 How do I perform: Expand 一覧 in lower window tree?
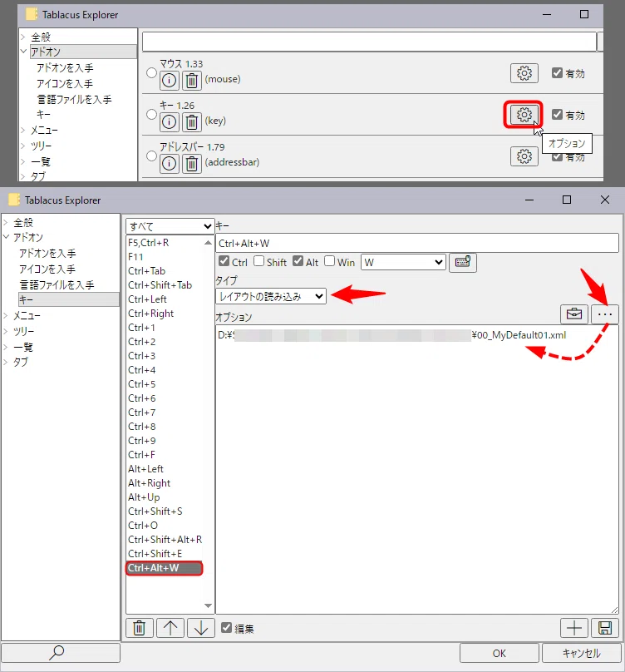[x=6, y=347]
